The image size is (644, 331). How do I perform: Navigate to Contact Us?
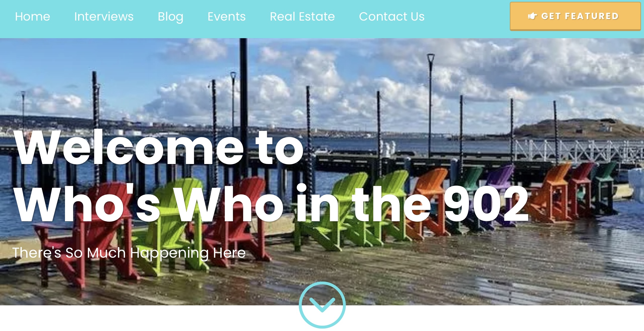[392, 16]
